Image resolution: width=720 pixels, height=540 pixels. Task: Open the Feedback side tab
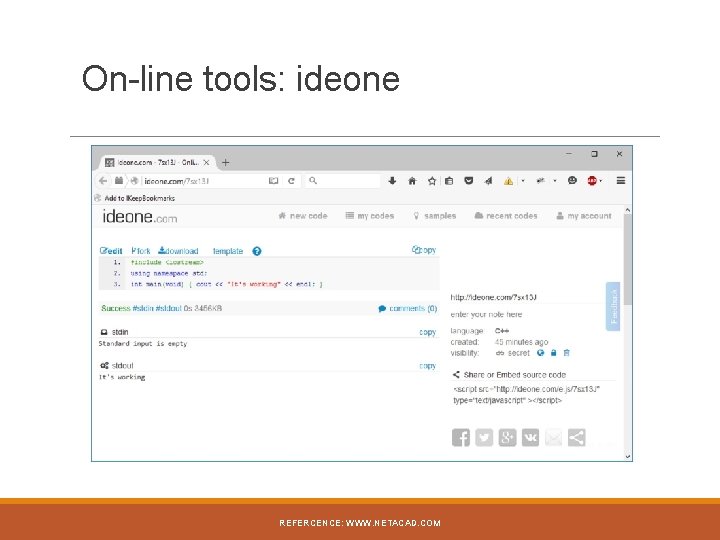[613, 306]
